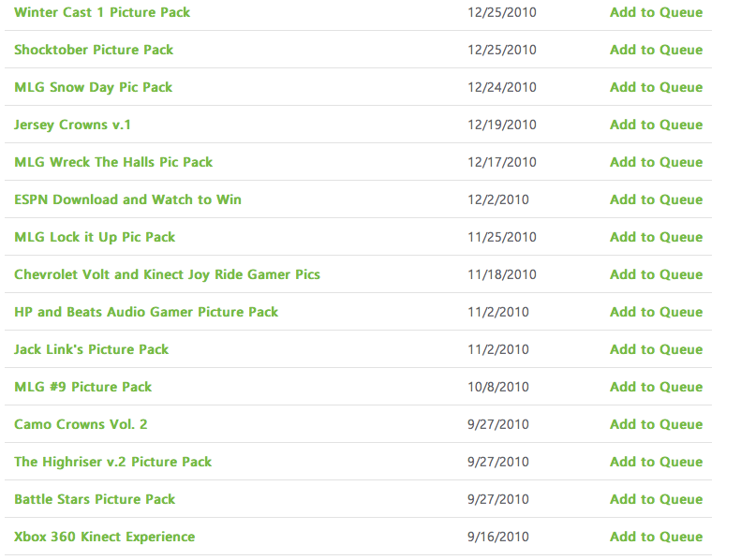Open MLG Snow Day Pic Pack
This screenshot has height=560, width=741.
point(93,87)
